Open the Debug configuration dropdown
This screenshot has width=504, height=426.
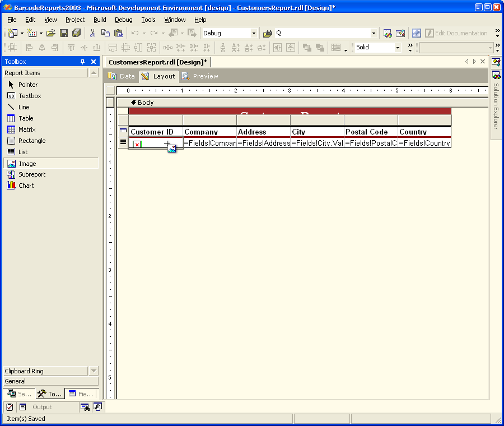[x=254, y=33]
